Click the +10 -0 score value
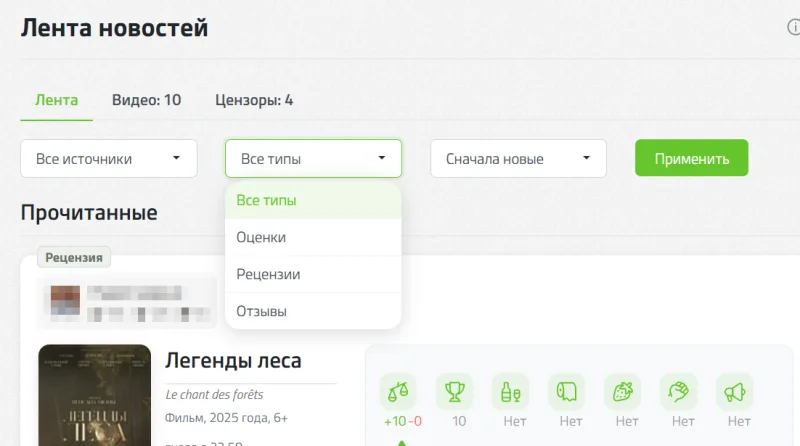This screenshot has width=800, height=446. [403, 422]
